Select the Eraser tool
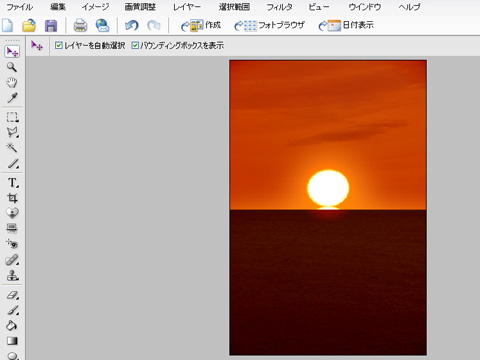 pyautogui.click(x=12, y=295)
